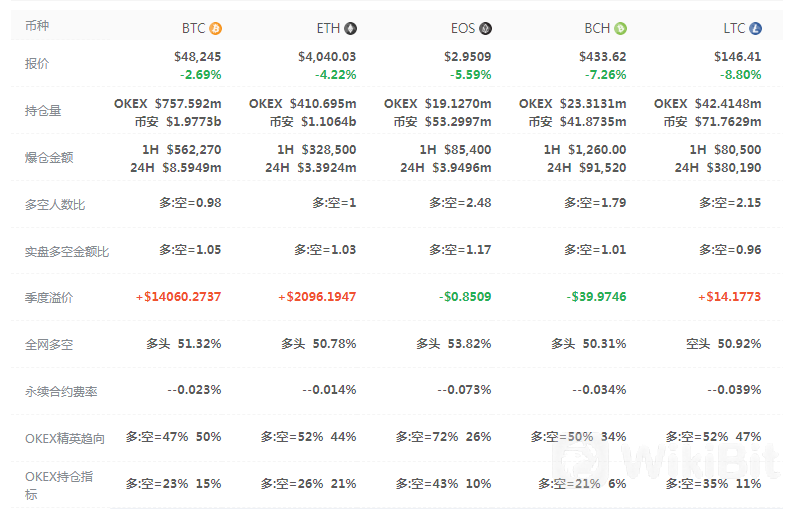Select the 永续合约费率 row label
Image resolution: width=796 pixels, height=509 pixels.
point(61,392)
